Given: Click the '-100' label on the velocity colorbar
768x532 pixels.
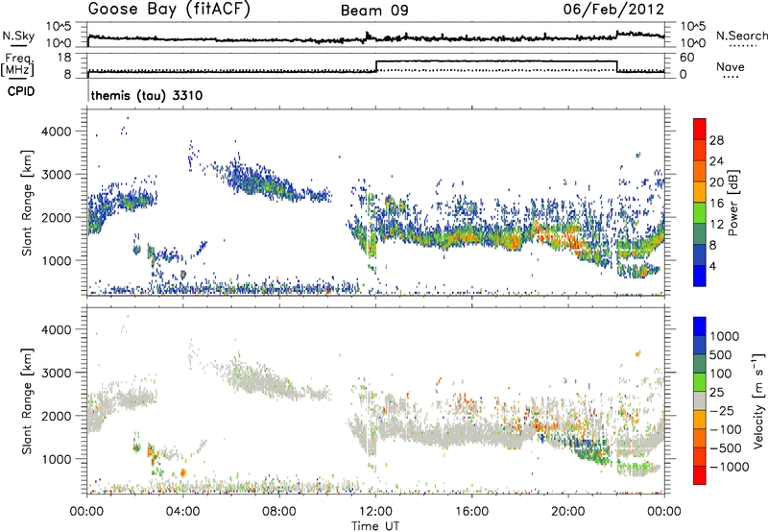Looking at the screenshot, I should pyautogui.click(x=726, y=429).
